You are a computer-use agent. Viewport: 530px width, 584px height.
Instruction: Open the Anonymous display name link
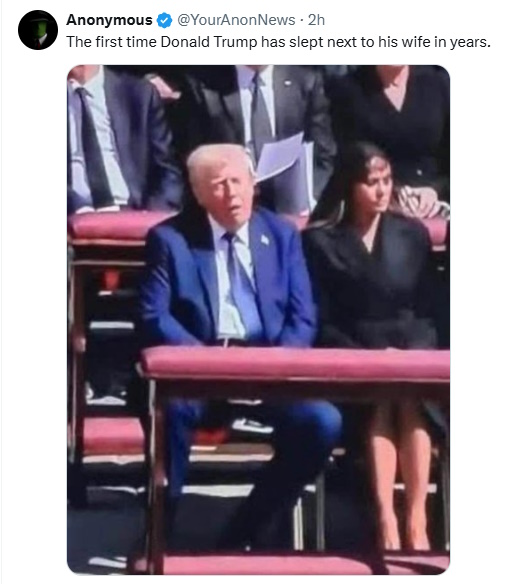(110, 20)
